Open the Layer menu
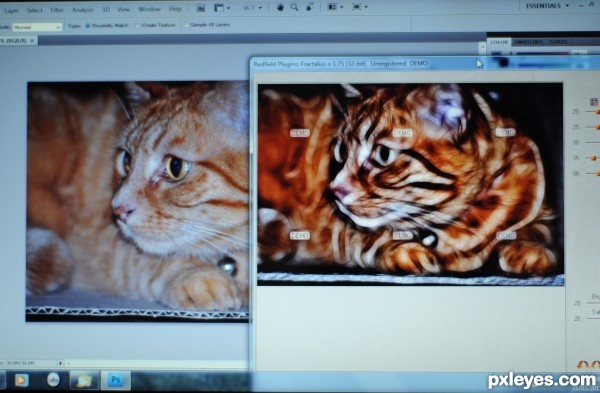The width and height of the screenshot is (600, 393). coord(11,10)
